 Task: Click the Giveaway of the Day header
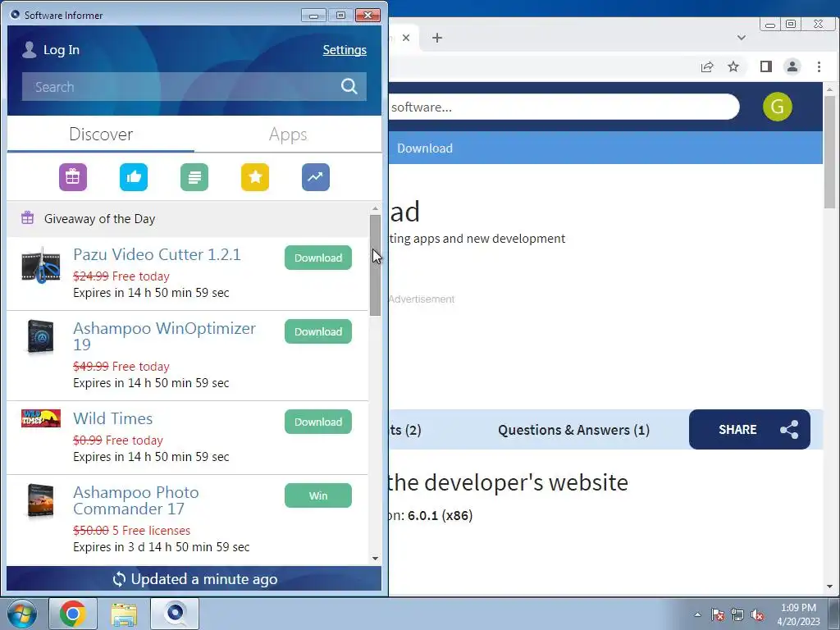point(188,218)
